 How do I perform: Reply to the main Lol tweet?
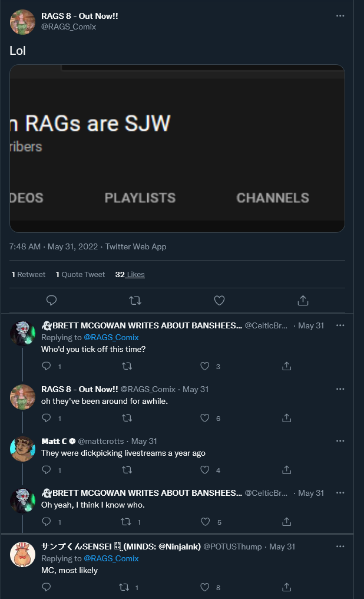click(x=51, y=300)
